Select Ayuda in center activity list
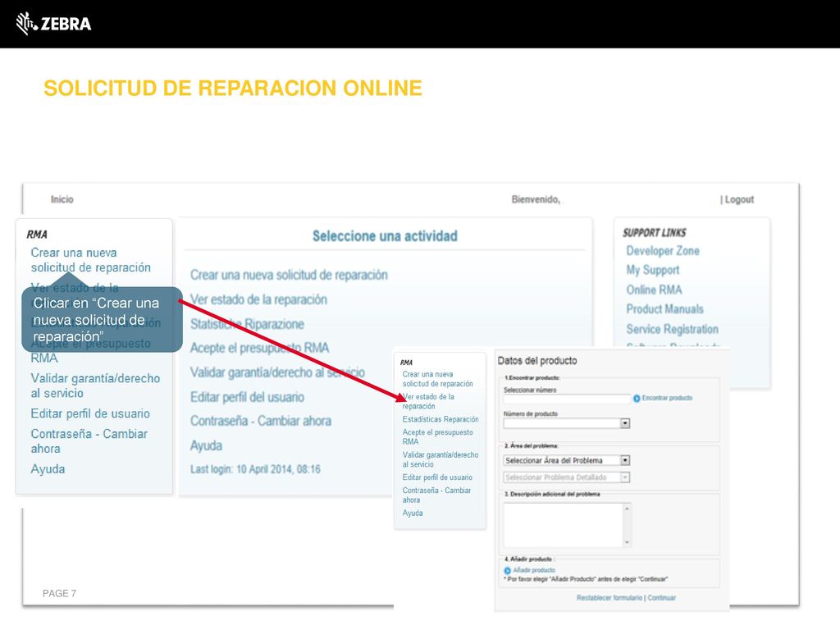Viewport: 840px width, 630px height. click(x=206, y=445)
